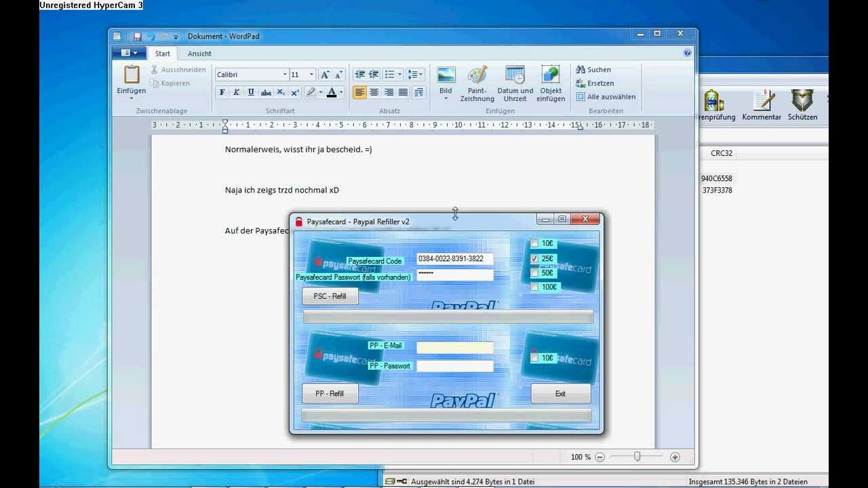Insert Datum und Uhrzeit

click(515, 84)
